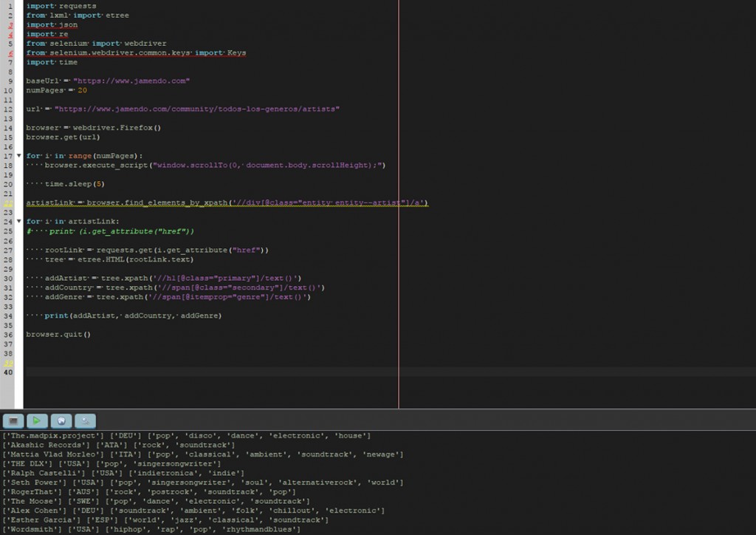Click error-marked line number 3 in gutter

(x=10, y=25)
